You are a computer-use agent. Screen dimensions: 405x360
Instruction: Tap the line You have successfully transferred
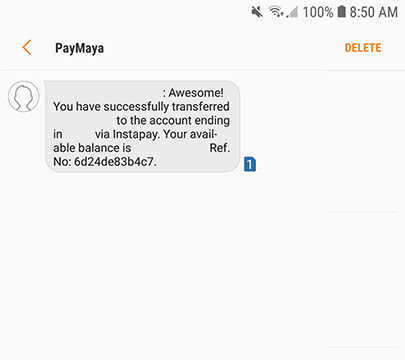pyautogui.click(x=141, y=107)
